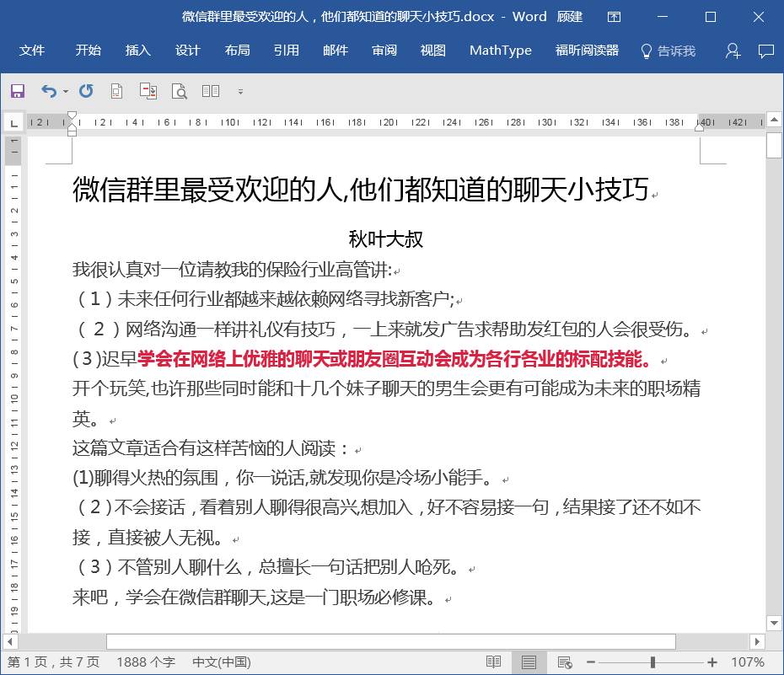
Task: Expand the Undo history dropdown
Action: 64,91
